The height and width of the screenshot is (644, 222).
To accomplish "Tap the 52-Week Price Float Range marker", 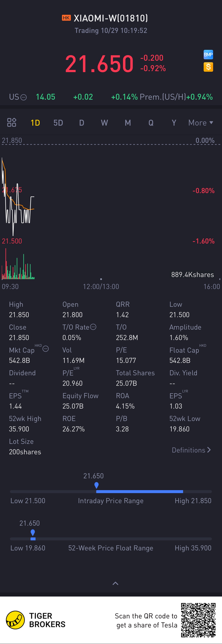I will pos(33,532).
